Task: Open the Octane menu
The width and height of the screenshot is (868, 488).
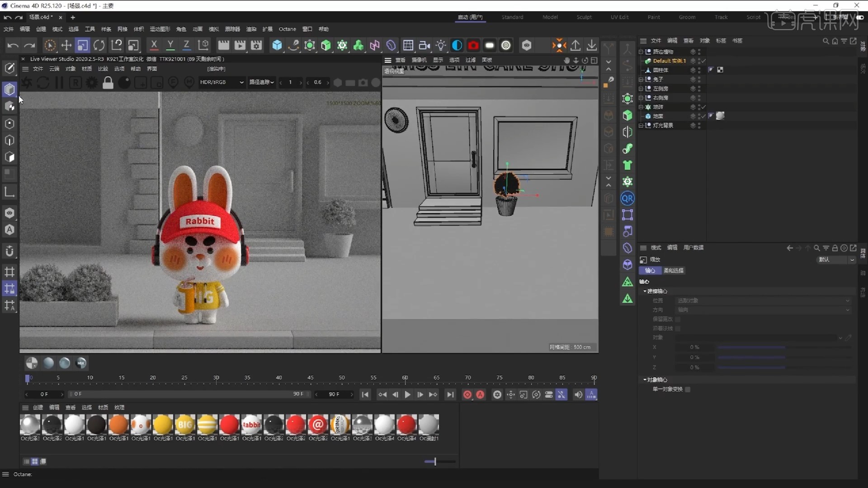Action: coord(287,29)
